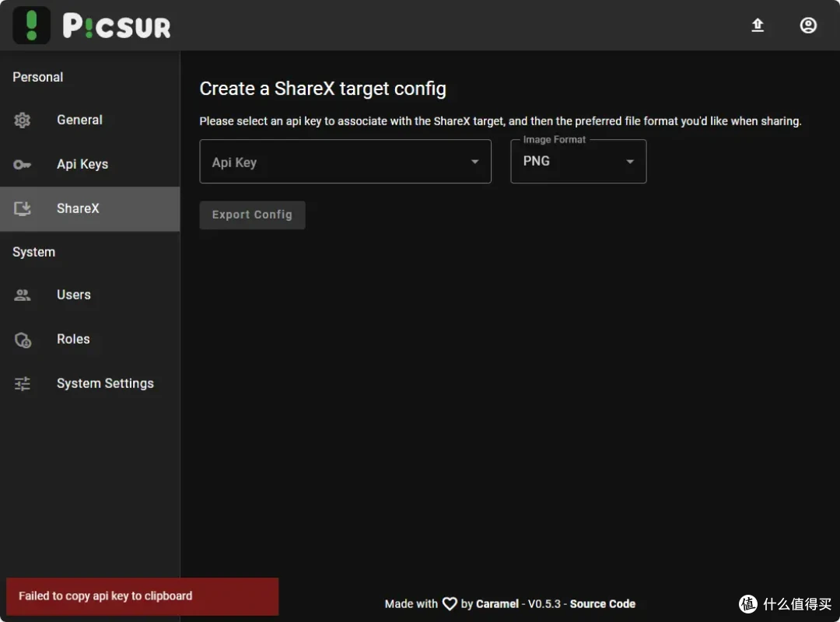Open the Source Code link
The image size is (840, 622).
tap(602, 604)
